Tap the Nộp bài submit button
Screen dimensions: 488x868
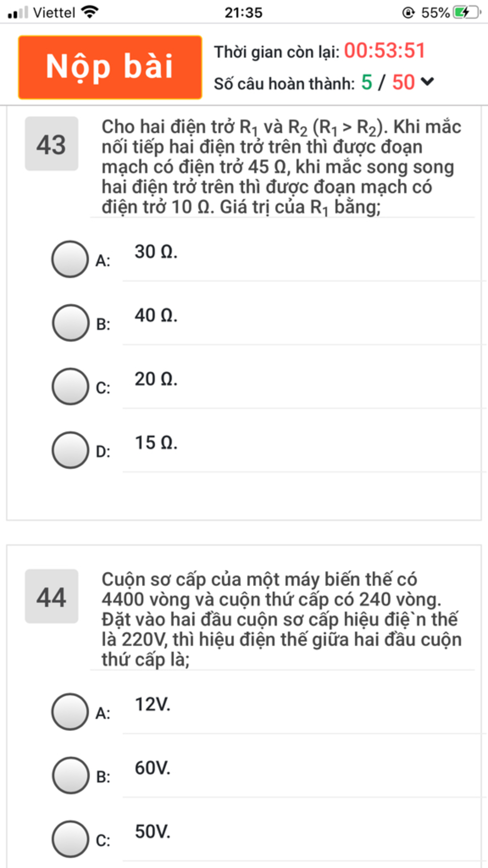pos(110,67)
